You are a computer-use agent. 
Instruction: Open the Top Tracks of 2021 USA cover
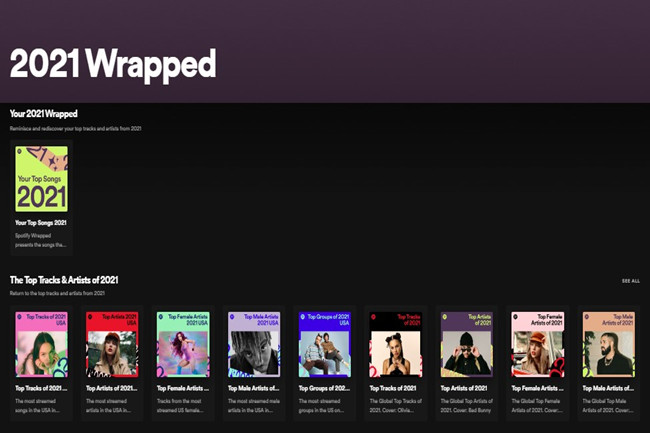[41, 344]
